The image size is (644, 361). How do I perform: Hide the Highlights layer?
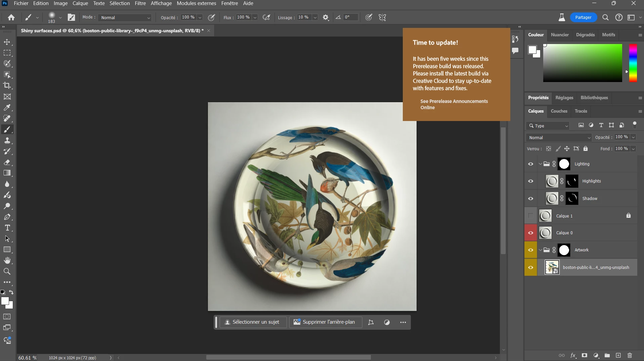[531, 181]
